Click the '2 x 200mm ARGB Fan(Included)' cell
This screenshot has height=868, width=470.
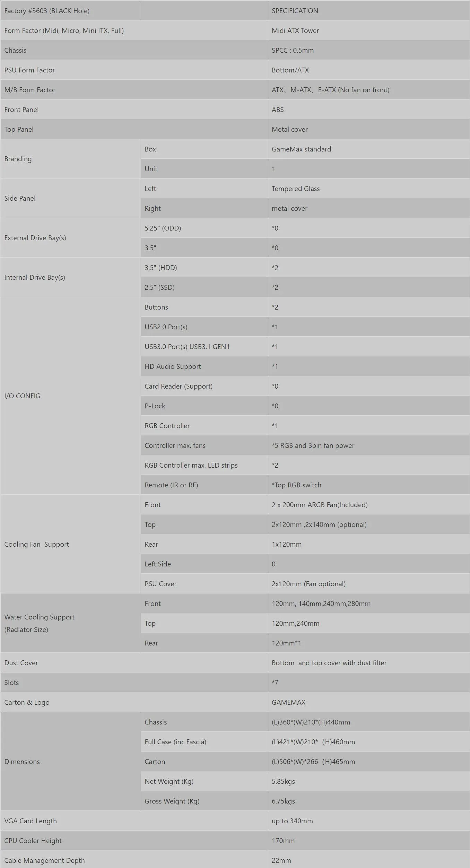[x=369, y=505]
